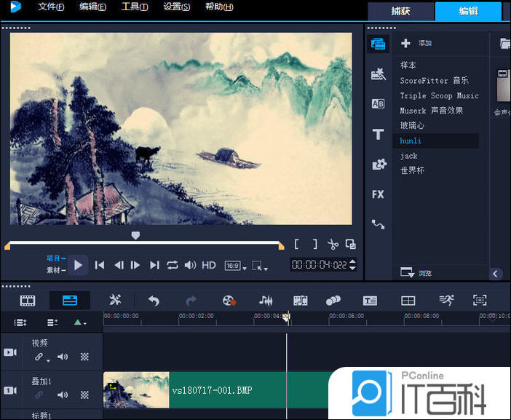Collapse the library panel with arrow
The image size is (511, 420).
coord(496,274)
